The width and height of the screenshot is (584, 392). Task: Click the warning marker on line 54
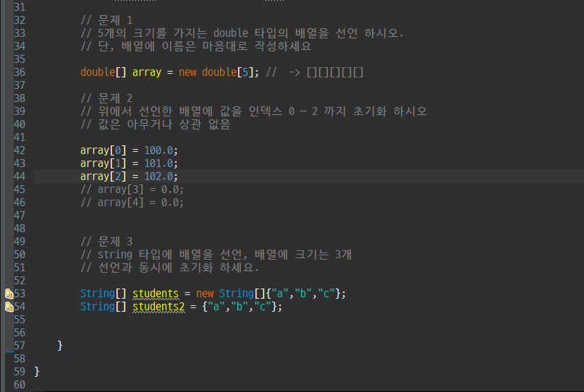pos(9,307)
